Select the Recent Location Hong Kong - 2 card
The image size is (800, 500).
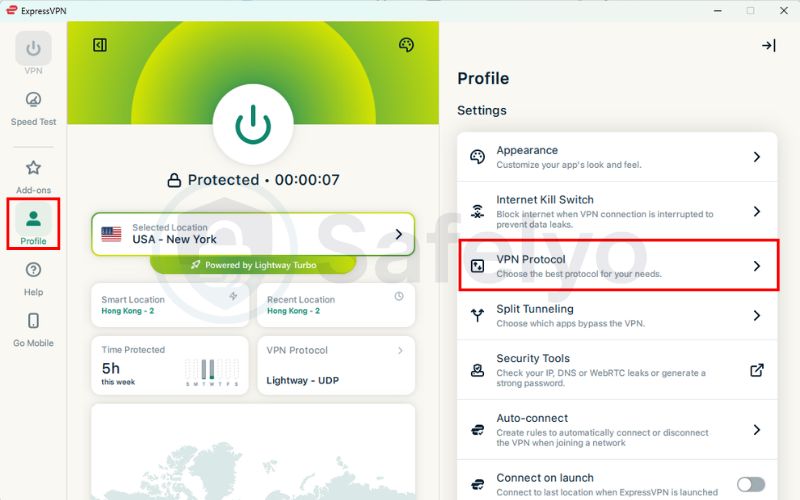point(336,305)
